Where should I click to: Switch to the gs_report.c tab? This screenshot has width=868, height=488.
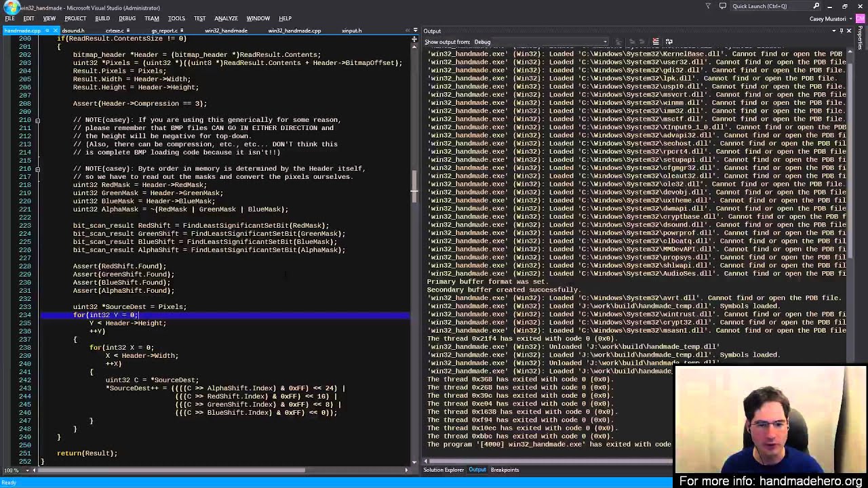(x=164, y=30)
